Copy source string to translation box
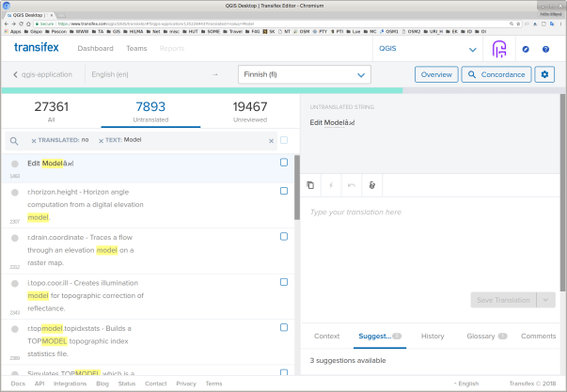Image resolution: width=567 pixels, height=392 pixels. coord(310,185)
